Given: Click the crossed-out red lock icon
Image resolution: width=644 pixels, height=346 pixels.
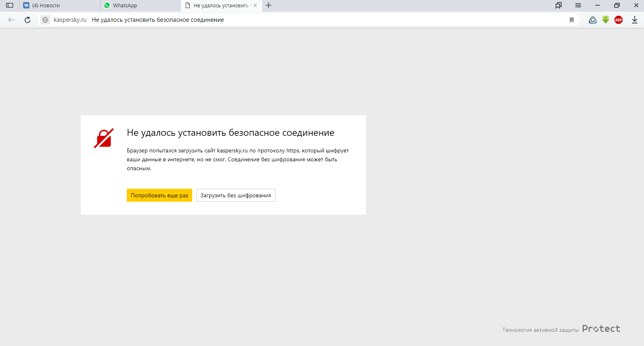Looking at the screenshot, I should tap(104, 138).
